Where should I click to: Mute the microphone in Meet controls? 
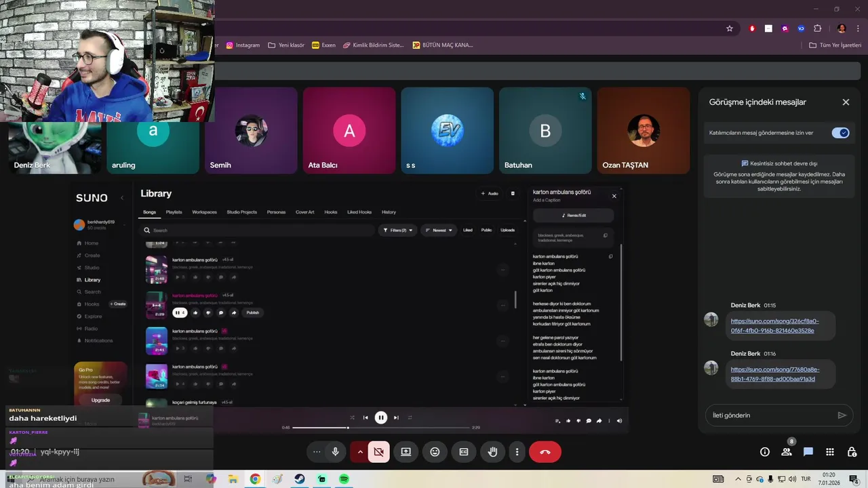tap(335, 452)
